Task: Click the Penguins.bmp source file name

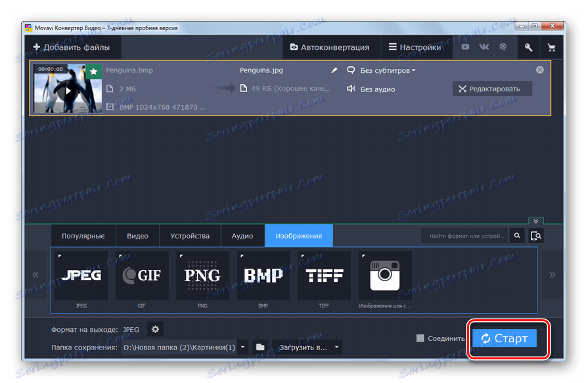Action: pyautogui.click(x=129, y=70)
